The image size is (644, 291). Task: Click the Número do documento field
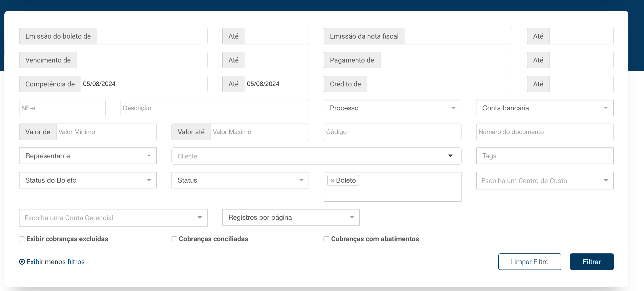coord(544,132)
